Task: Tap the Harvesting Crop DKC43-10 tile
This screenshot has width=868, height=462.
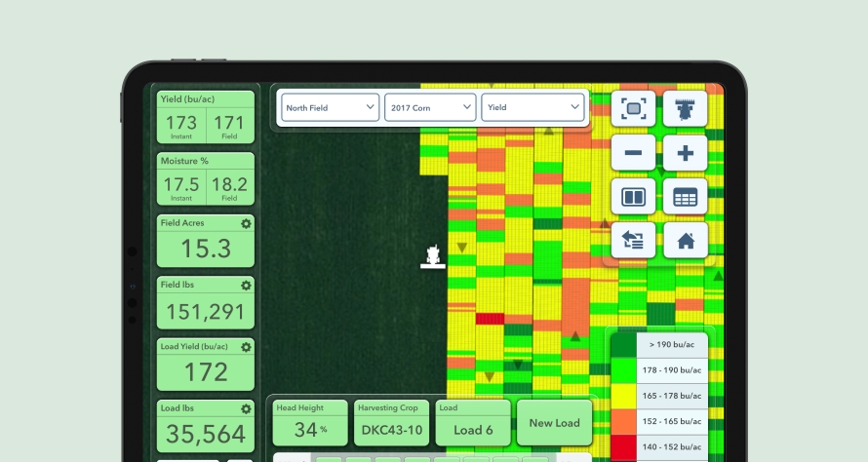Action: pos(391,423)
